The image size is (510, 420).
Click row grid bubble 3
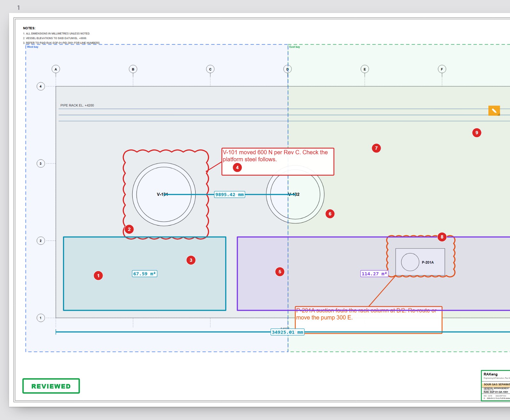(40, 164)
